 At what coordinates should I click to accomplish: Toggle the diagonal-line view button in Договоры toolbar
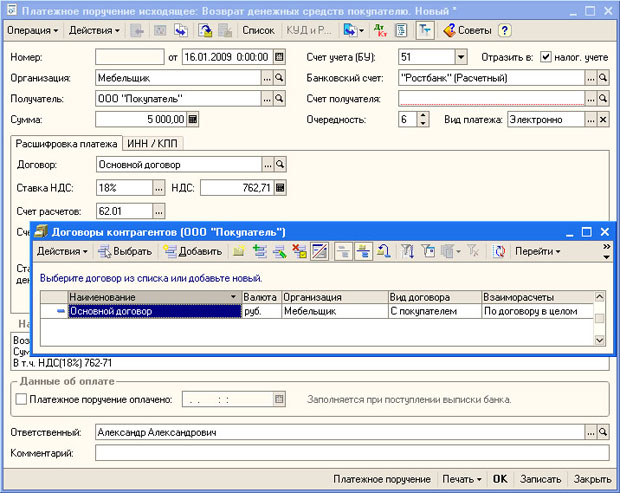pyautogui.click(x=319, y=251)
